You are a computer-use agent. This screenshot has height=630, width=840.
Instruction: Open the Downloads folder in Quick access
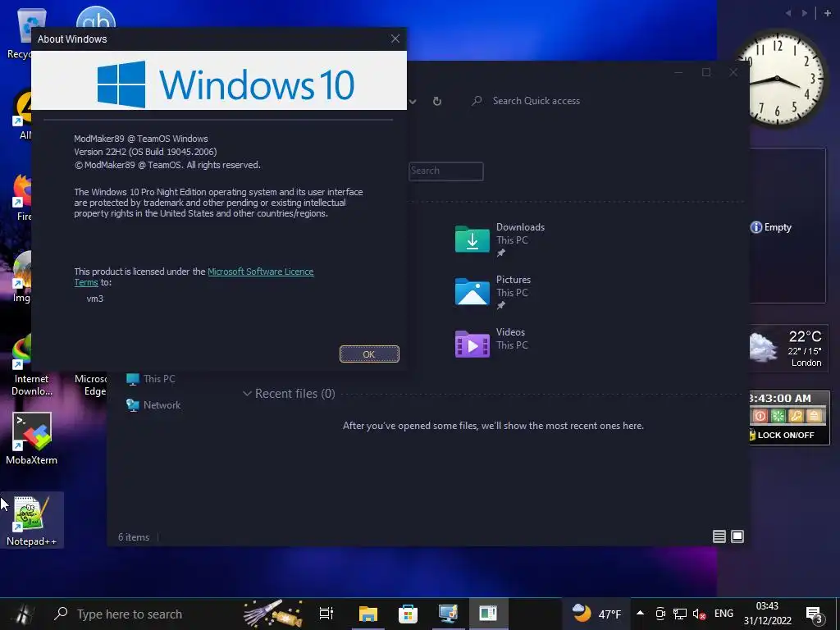coord(500,239)
